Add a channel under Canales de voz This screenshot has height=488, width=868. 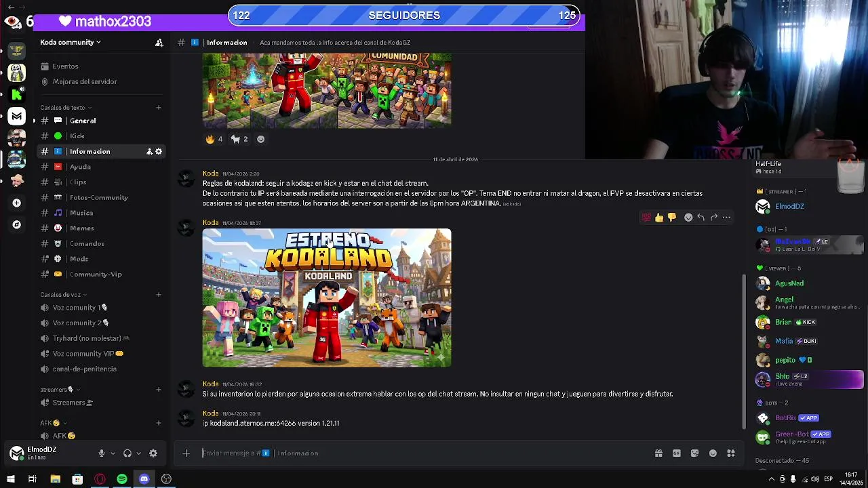coord(159,294)
